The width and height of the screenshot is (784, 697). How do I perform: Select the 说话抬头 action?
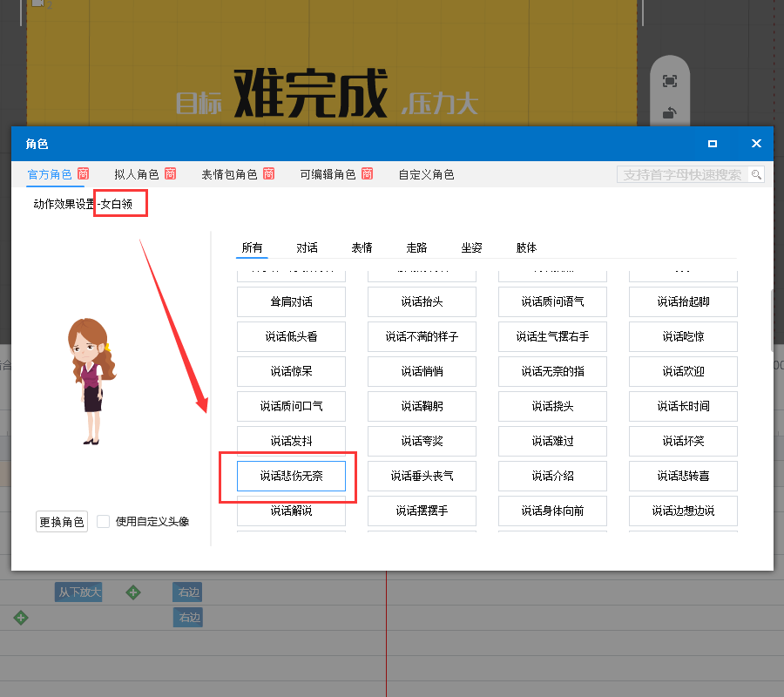pos(422,301)
